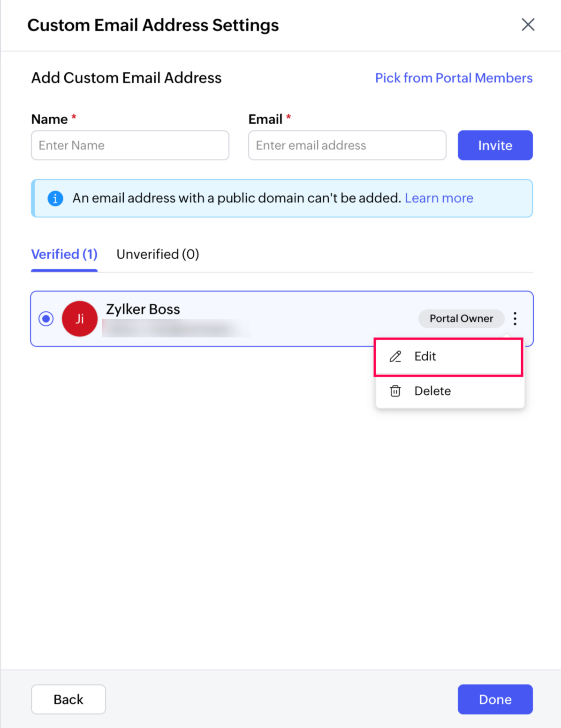
Task: Click the trash Delete icon
Action: [x=395, y=391]
